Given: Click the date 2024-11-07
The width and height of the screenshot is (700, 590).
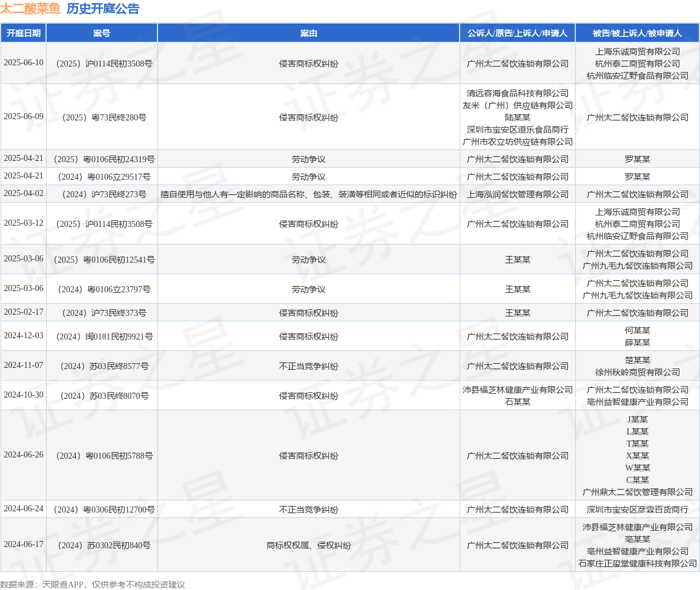Looking at the screenshot, I should [24, 365].
